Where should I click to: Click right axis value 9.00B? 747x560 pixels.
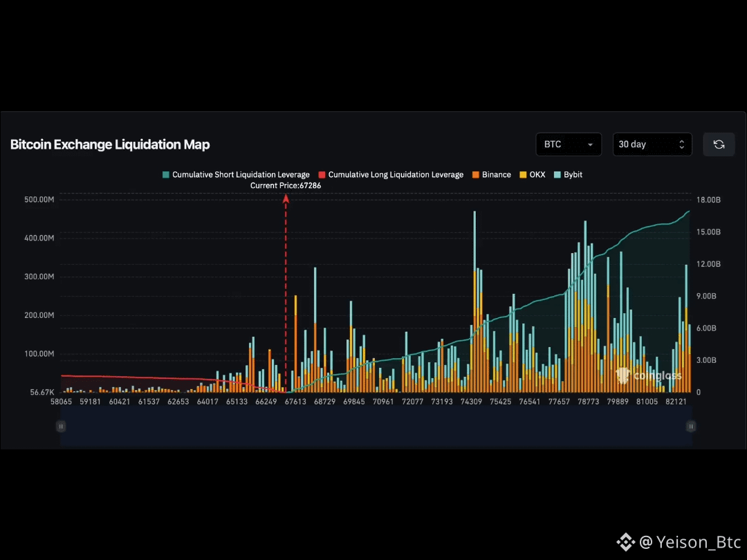706,296
